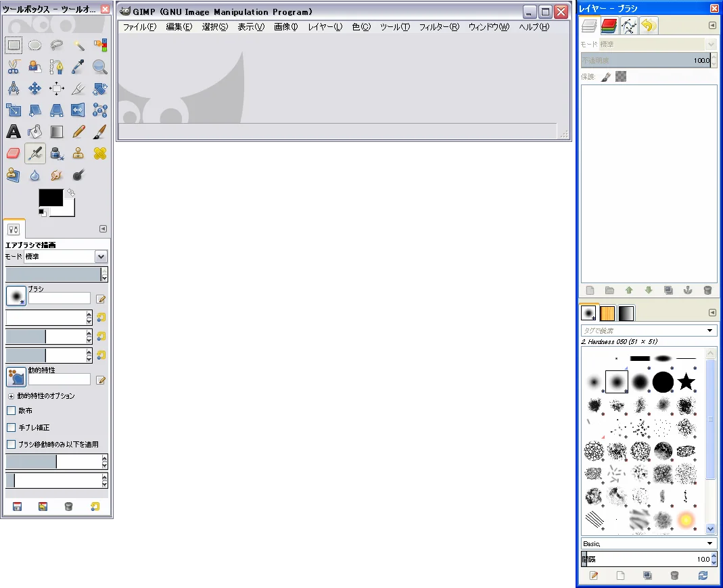Select the Text tool
This screenshot has height=588, width=723.
[x=14, y=132]
